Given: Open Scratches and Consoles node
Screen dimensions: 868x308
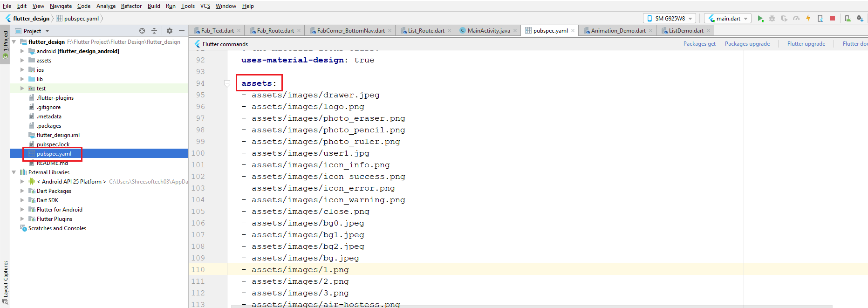Looking at the screenshot, I should (57, 228).
